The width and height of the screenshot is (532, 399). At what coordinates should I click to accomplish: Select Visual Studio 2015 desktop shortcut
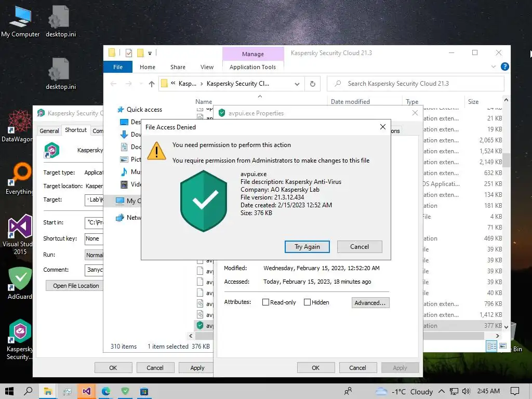click(x=18, y=234)
